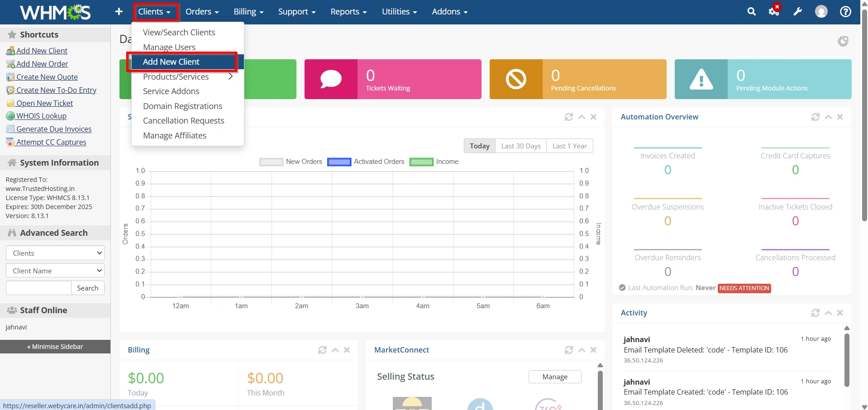Close the Billing widget
Screen dimensions: 868x410
click(347, 350)
